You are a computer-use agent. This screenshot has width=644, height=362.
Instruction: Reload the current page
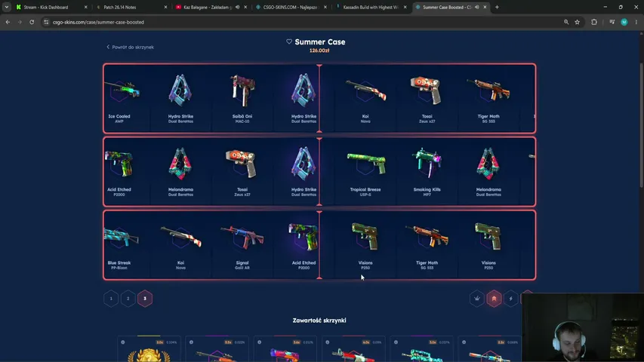(32, 22)
